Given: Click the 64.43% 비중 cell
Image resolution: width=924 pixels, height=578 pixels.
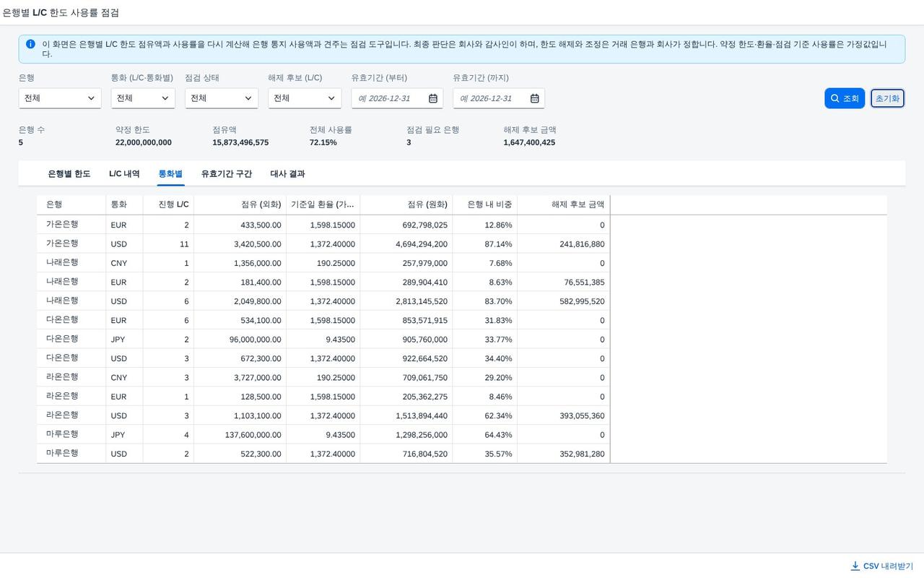Looking at the screenshot, I should 485,435.
